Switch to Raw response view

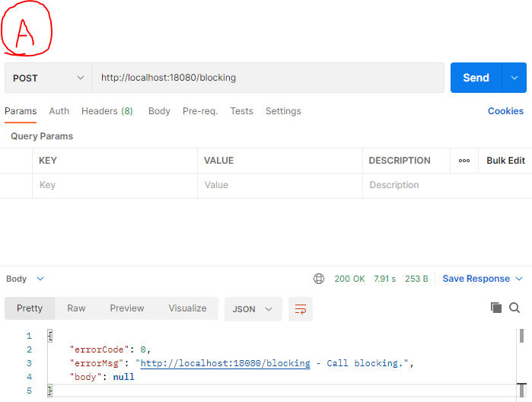click(76, 308)
